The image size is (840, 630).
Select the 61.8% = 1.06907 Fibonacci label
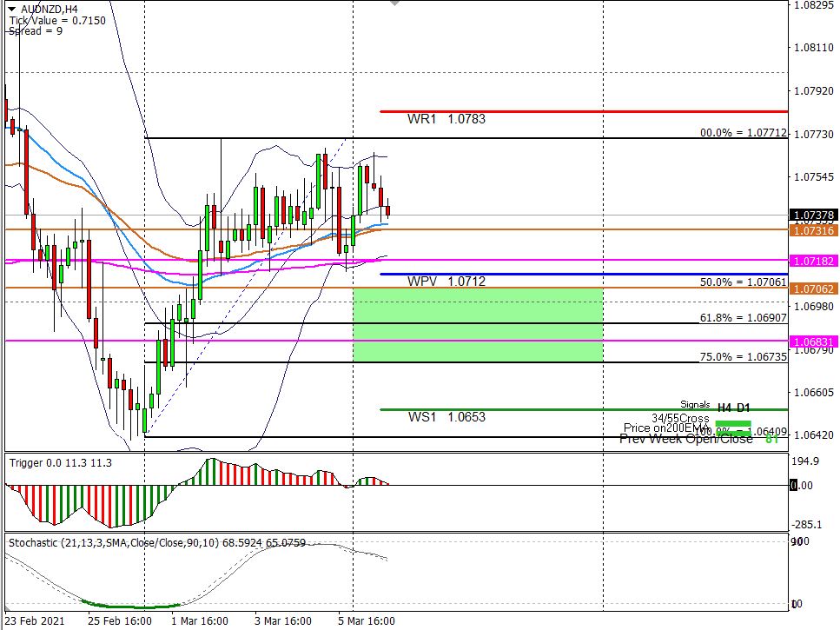point(743,319)
